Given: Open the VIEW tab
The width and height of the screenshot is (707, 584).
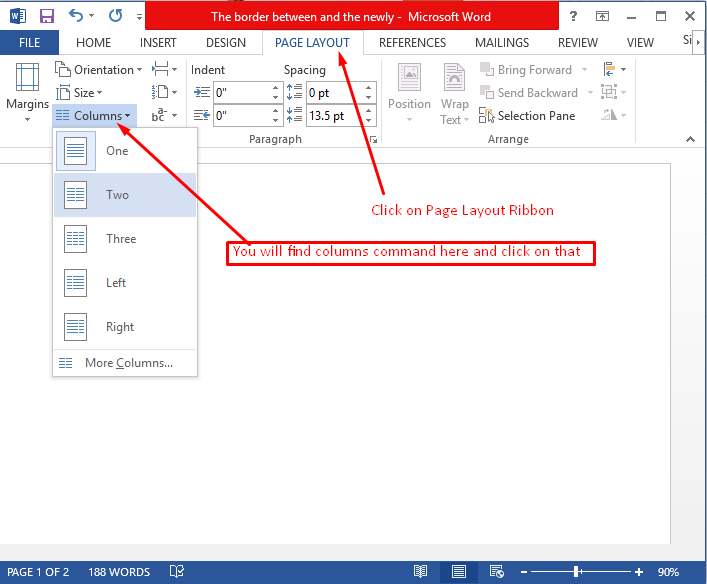Looking at the screenshot, I should coord(640,42).
